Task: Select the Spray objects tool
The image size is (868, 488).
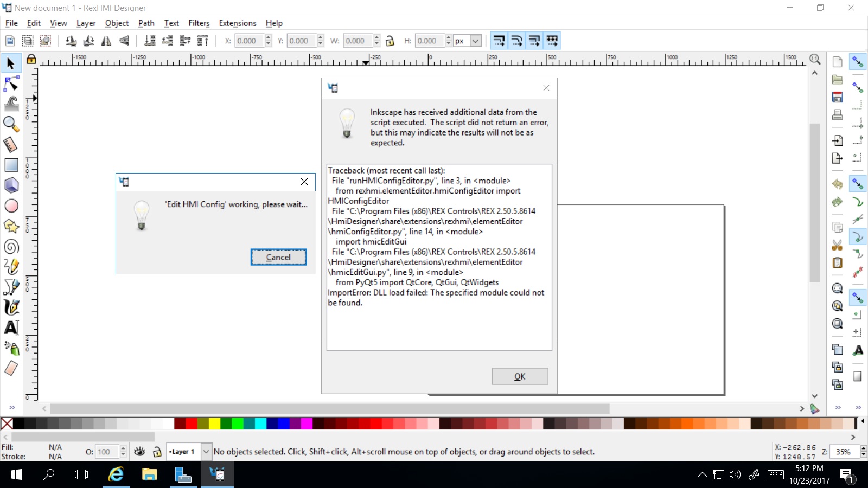Action: pyautogui.click(x=11, y=348)
